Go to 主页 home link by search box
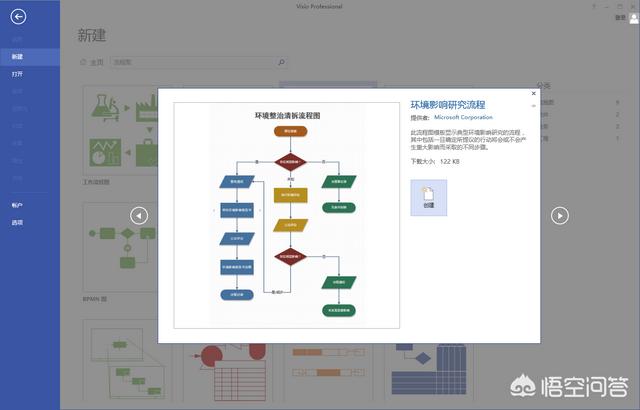 point(92,62)
